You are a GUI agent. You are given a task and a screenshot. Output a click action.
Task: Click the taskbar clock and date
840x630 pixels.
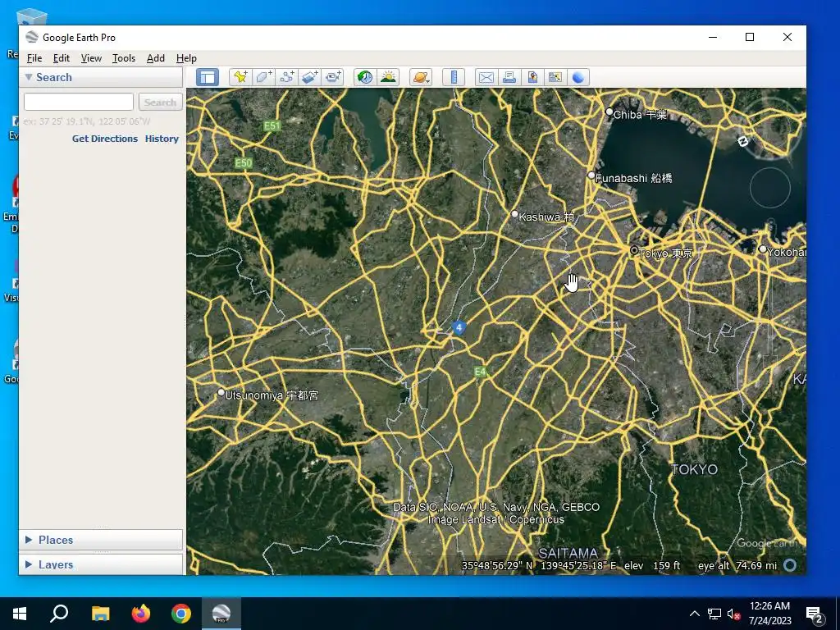click(x=769, y=614)
